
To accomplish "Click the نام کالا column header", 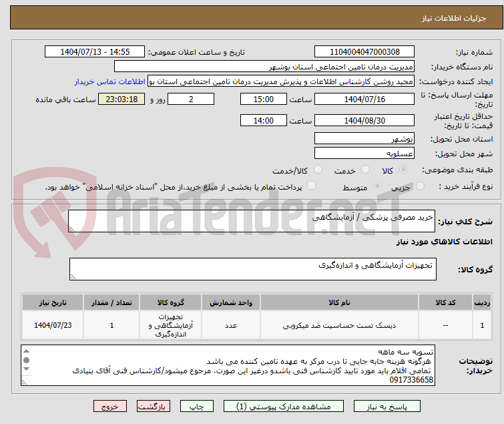I will (339, 302).
